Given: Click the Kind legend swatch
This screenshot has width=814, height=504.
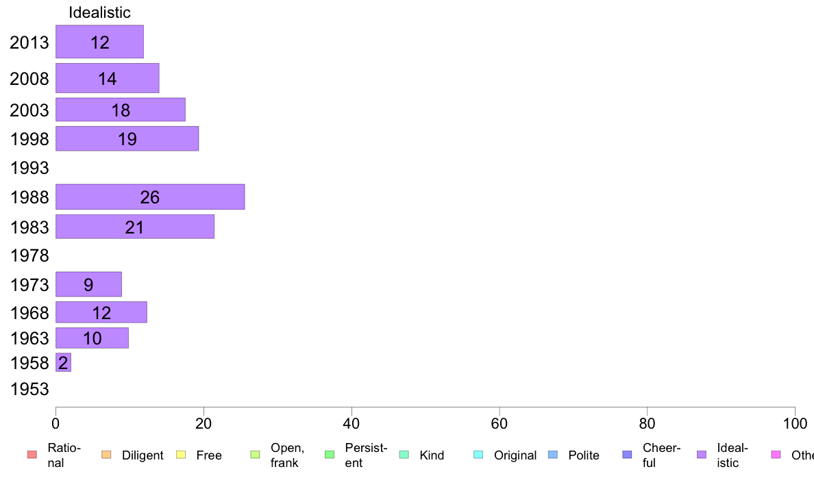Looking at the screenshot, I should point(404,455).
